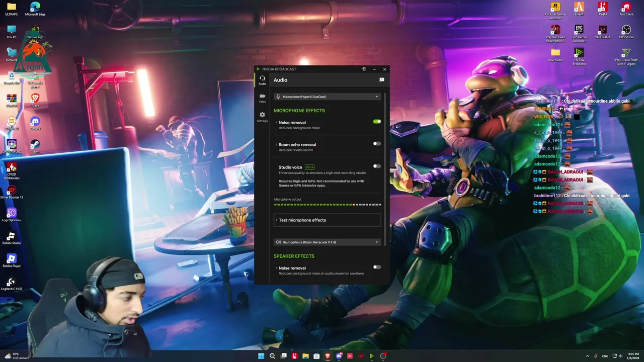
Task: Enable speaker Noise removal toggle
Action: 377,267
